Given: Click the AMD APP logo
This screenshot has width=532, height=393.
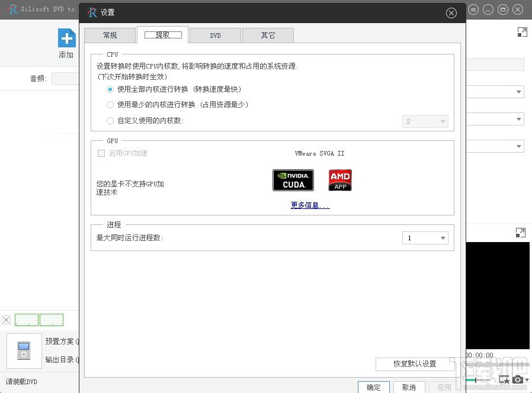Looking at the screenshot, I should coord(340,180).
